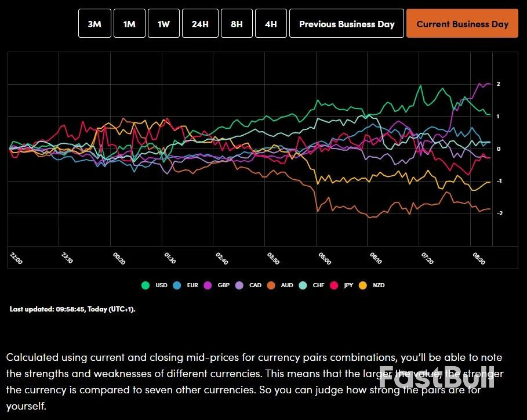Select the yellow NZD dot in the legend
The height and width of the screenshot is (420, 527).
[x=363, y=285]
